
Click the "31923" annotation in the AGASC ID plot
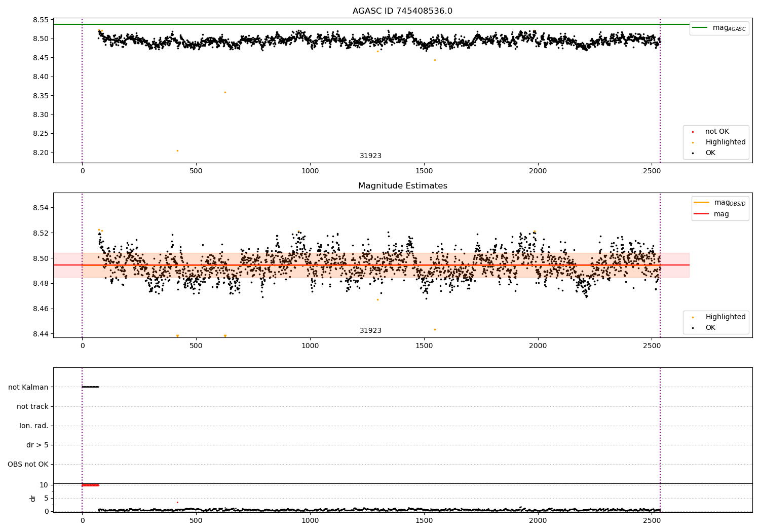coord(370,156)
